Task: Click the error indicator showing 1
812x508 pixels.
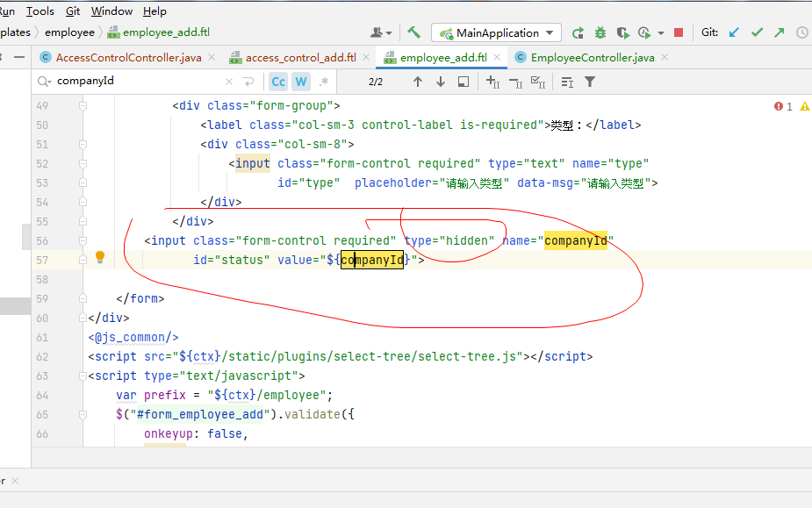Action: [783, 106]
